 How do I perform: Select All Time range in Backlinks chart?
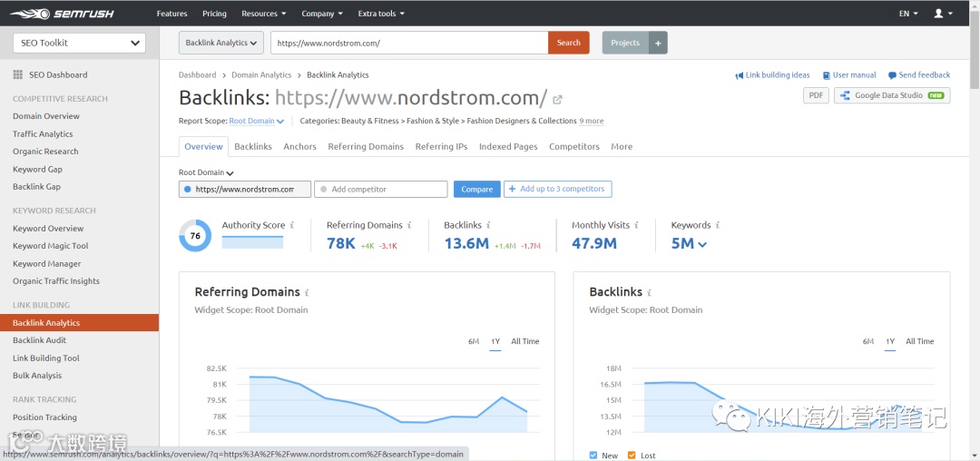click(x=920, y=342)
